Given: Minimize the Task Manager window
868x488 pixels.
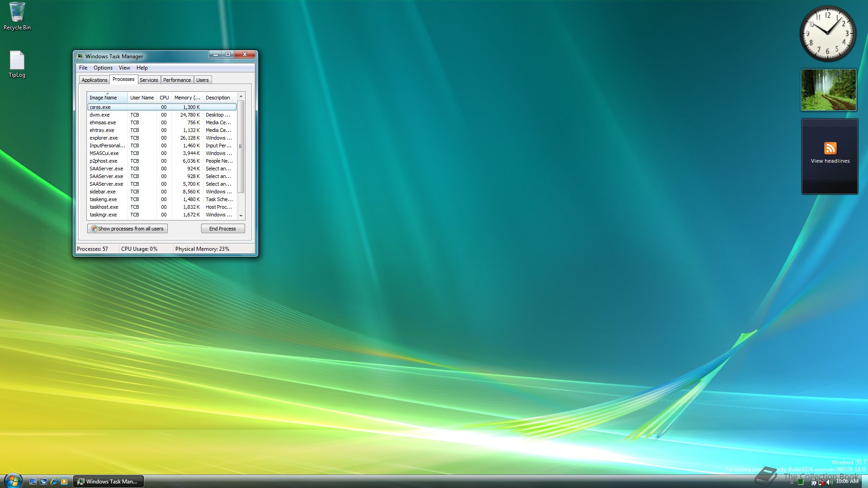Looking at the screenshot, I should pyautogui.click(x=216, y=55).
